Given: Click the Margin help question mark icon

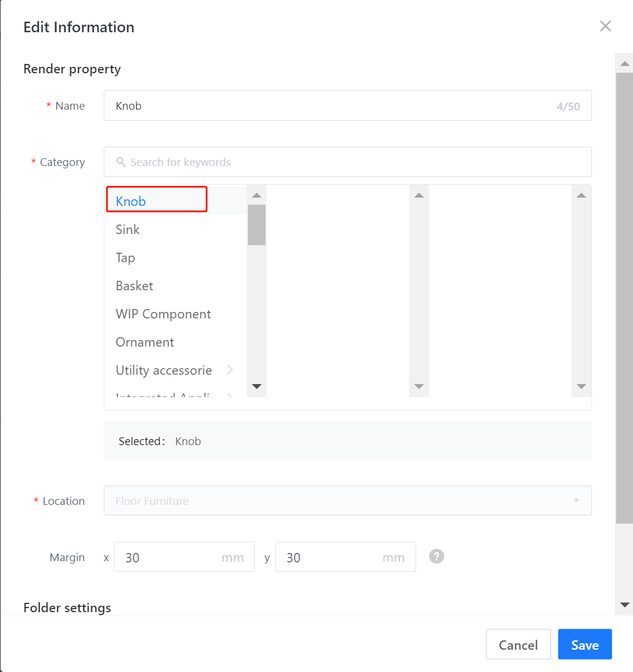Looking at the screenshot, I should coord(437,556).
